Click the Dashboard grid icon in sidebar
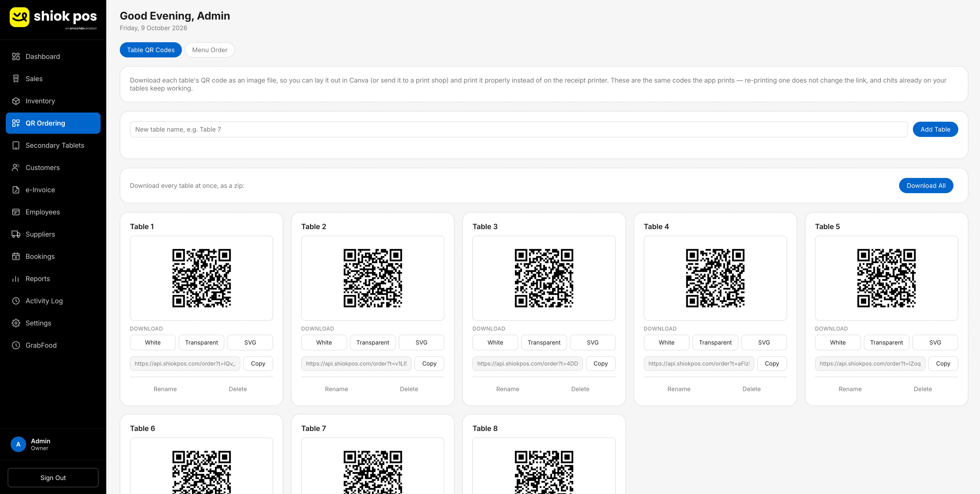This screenshot has width=980, height=494. [16, 57]
